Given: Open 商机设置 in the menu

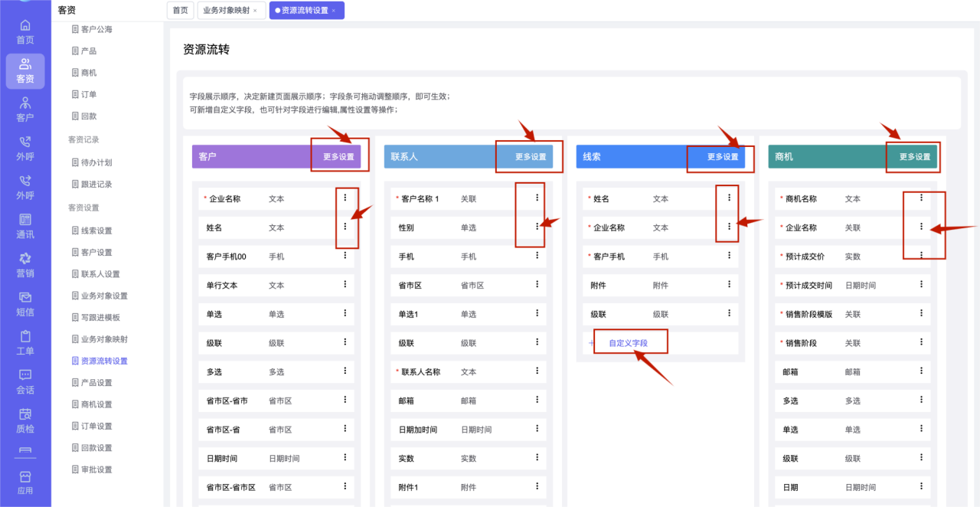Looking at the screenshot, I should (x=92, y=404).
